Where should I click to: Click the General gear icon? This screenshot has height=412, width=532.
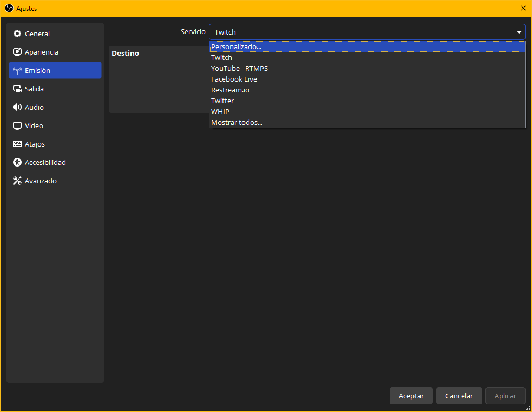tap(17, 34)
